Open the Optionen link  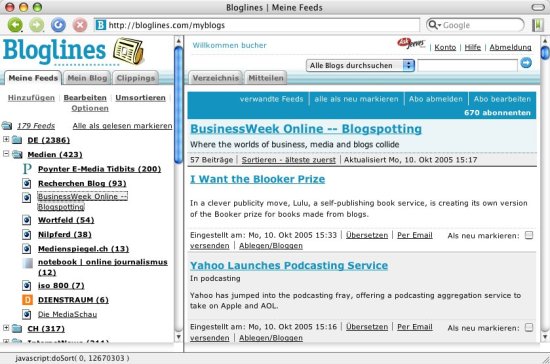tap(90, 108)
